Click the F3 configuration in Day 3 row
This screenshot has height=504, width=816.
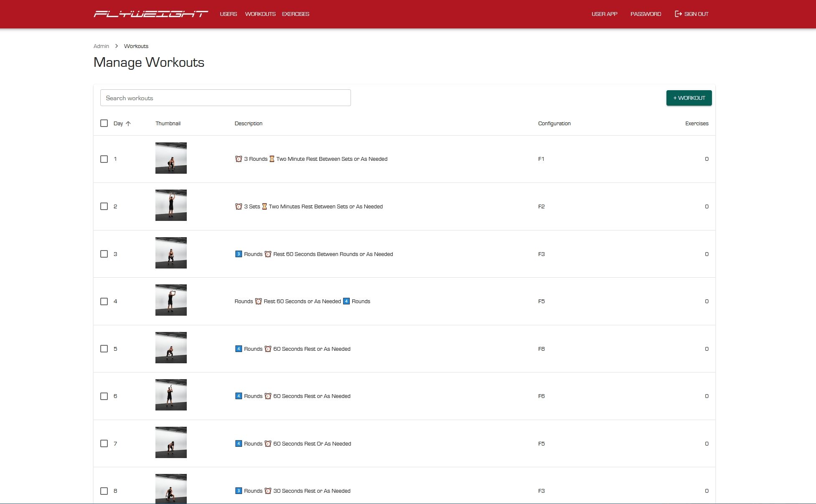541,254
